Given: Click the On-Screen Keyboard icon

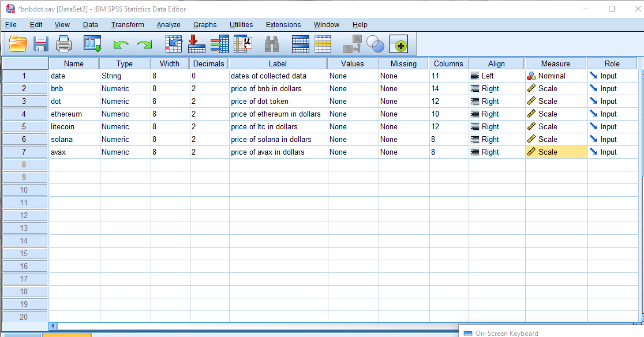Looking at the screenshot, I should [468, 334].
